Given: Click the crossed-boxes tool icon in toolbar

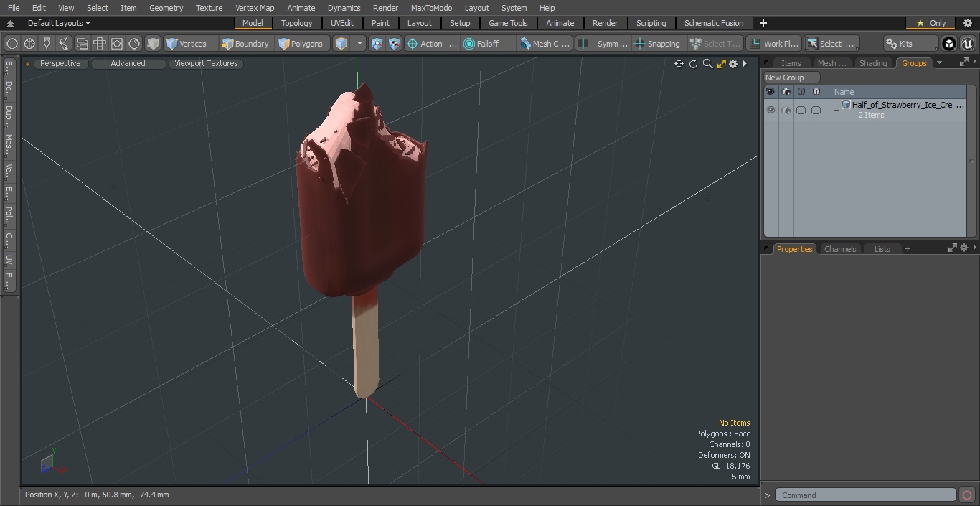Looking at the screenshot, I should pos(99,44).
